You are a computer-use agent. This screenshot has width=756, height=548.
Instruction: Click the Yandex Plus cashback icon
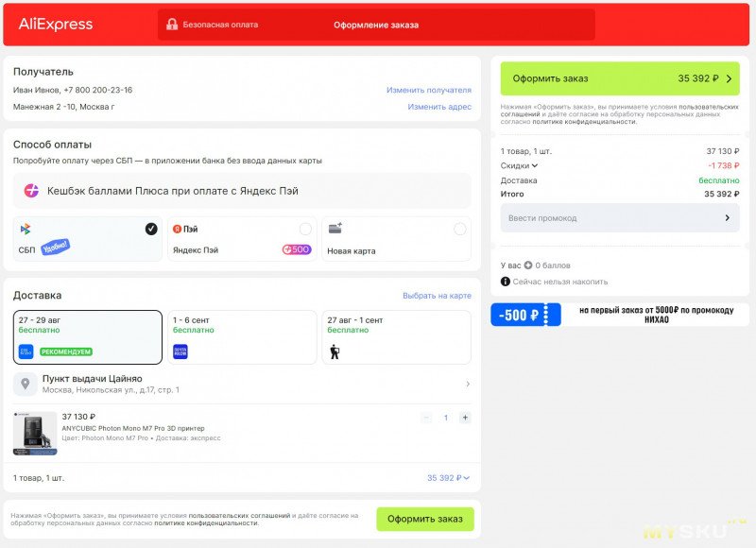31,191
